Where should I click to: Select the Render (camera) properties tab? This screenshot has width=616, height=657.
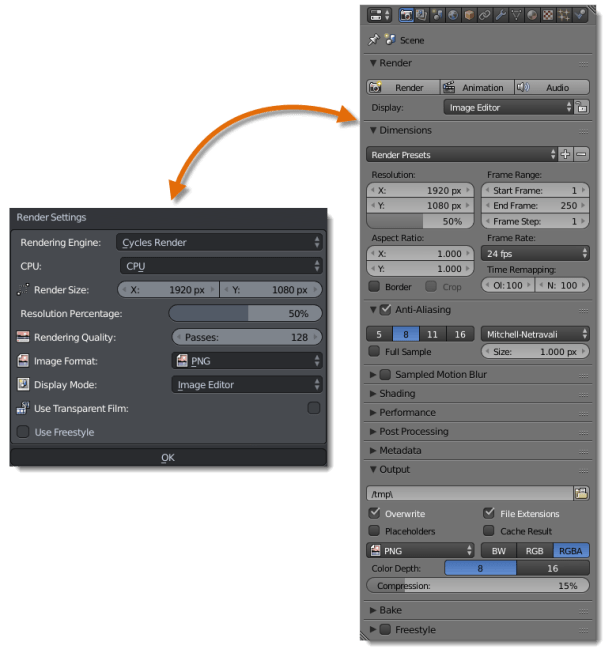(406, 15)
